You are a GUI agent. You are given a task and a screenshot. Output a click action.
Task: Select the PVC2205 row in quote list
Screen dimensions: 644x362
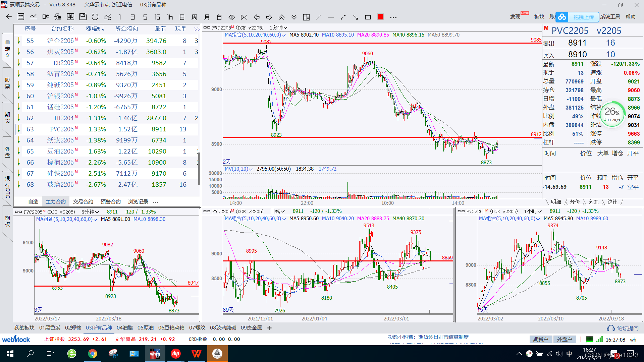pos(107,129)
